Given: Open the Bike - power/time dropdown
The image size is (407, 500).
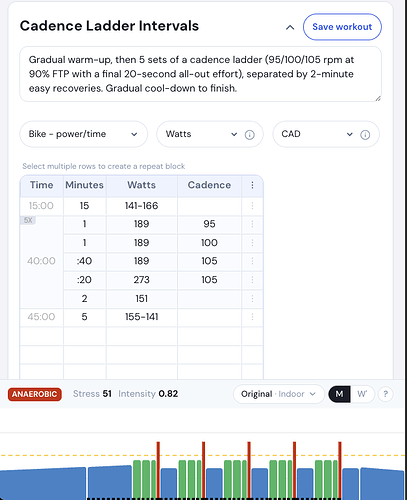Looking at the screenshot, I should point(83,134).
